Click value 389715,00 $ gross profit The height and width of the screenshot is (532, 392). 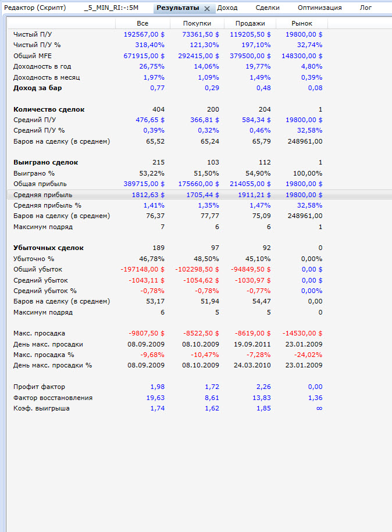tap(144, 184)
